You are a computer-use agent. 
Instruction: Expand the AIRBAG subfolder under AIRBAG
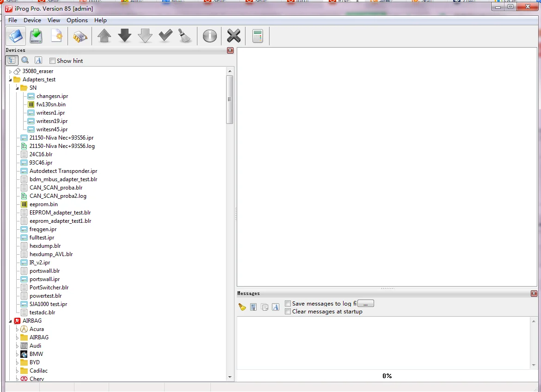point(17,338)
